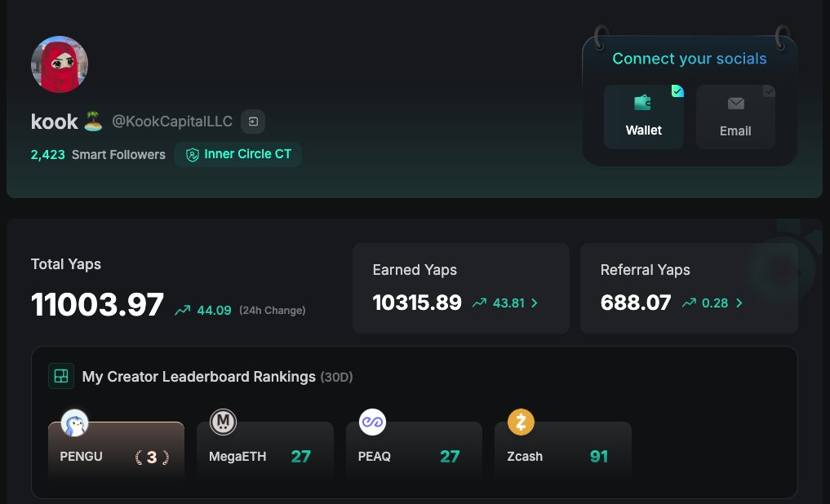The image size is (830, 504).
Task: Click the PENGU penguin logo
Action: click(74, 422)
